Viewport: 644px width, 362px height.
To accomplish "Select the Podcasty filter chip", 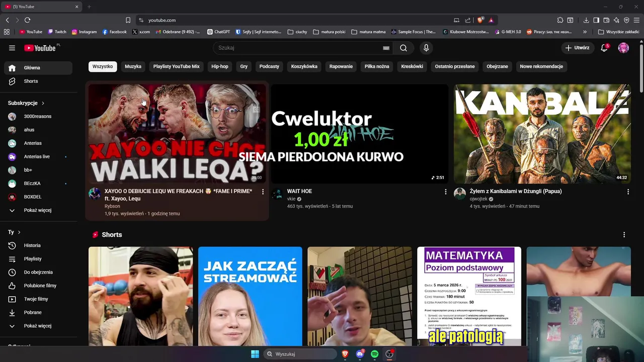I will click(269, 66).
